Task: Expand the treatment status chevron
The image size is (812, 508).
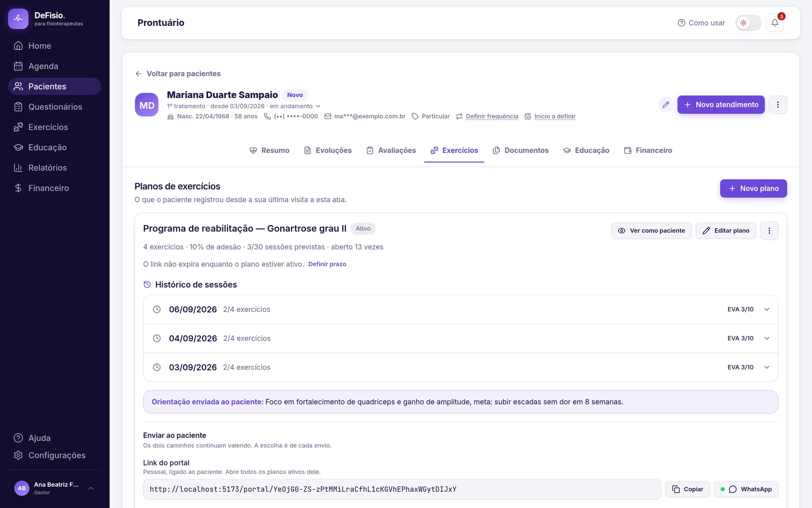Action: pyautogui.click(x=318, y=106)
